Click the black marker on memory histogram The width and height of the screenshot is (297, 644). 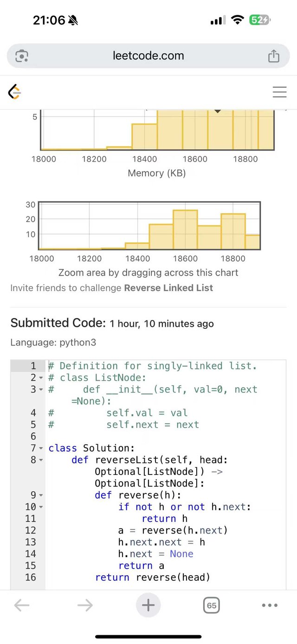(x=217, y=111)
